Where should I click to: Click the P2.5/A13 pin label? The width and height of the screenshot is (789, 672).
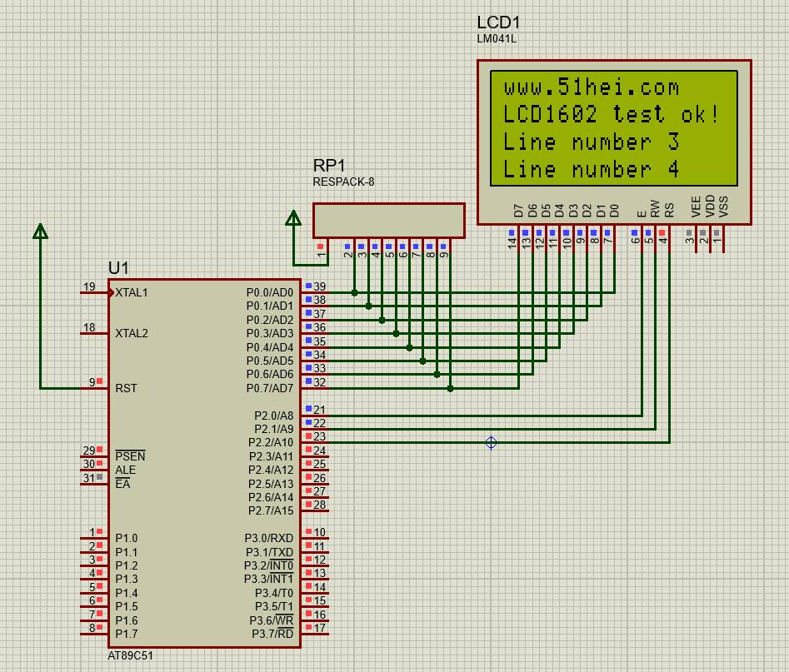tap(270, 484)
